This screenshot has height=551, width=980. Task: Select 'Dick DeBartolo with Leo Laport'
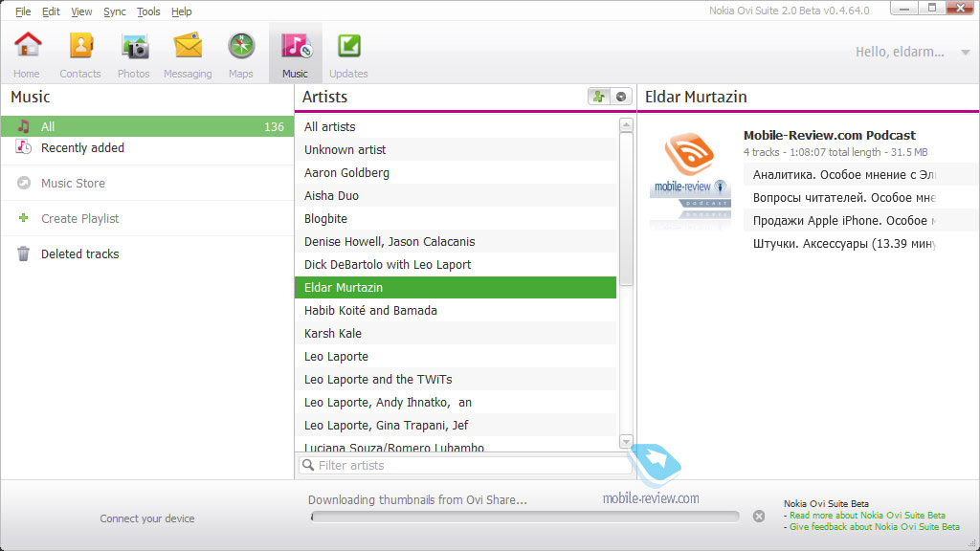(x=456, y=265)
